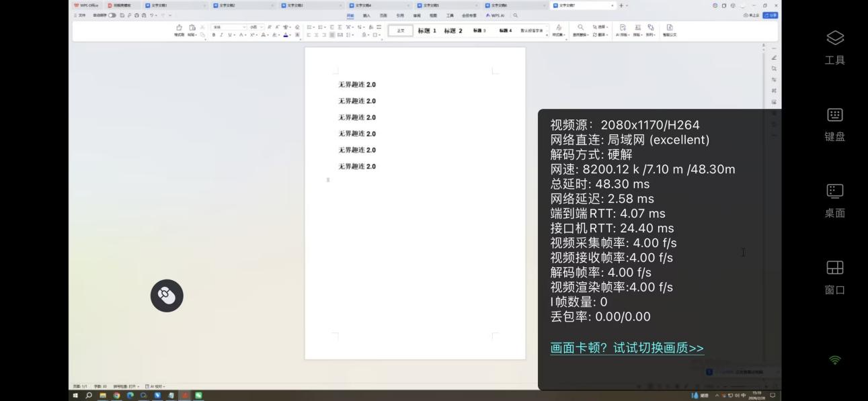Center align the paragraph
Screen dimensions: 868x401
point(315,34)
